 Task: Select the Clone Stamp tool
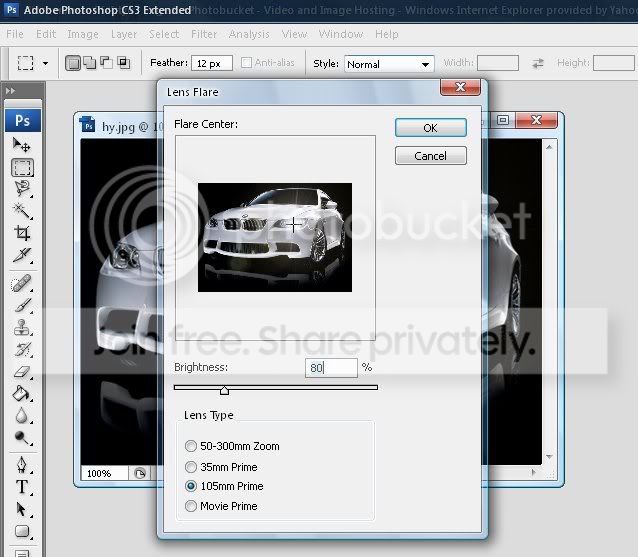pyautogui.click(x=22, y=328)
